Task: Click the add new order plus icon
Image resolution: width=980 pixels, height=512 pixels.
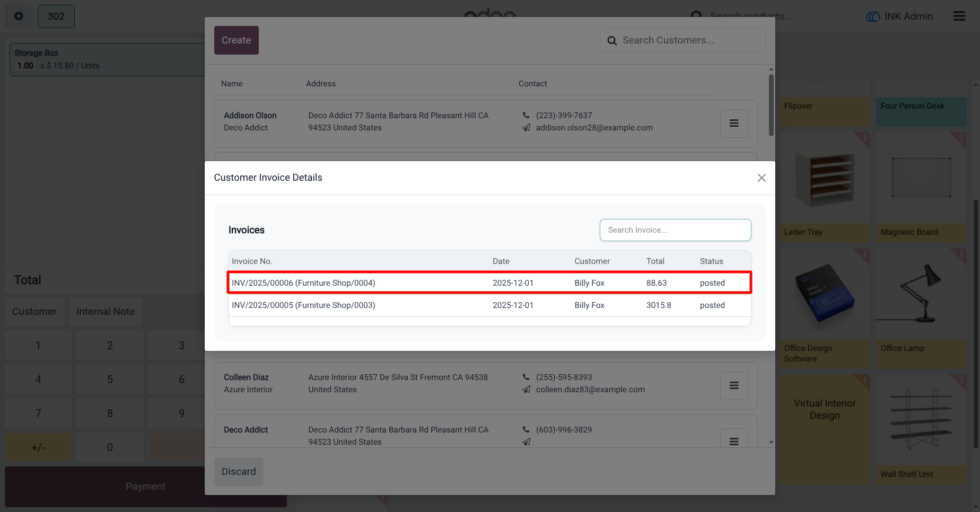Action: pos(19,16)
